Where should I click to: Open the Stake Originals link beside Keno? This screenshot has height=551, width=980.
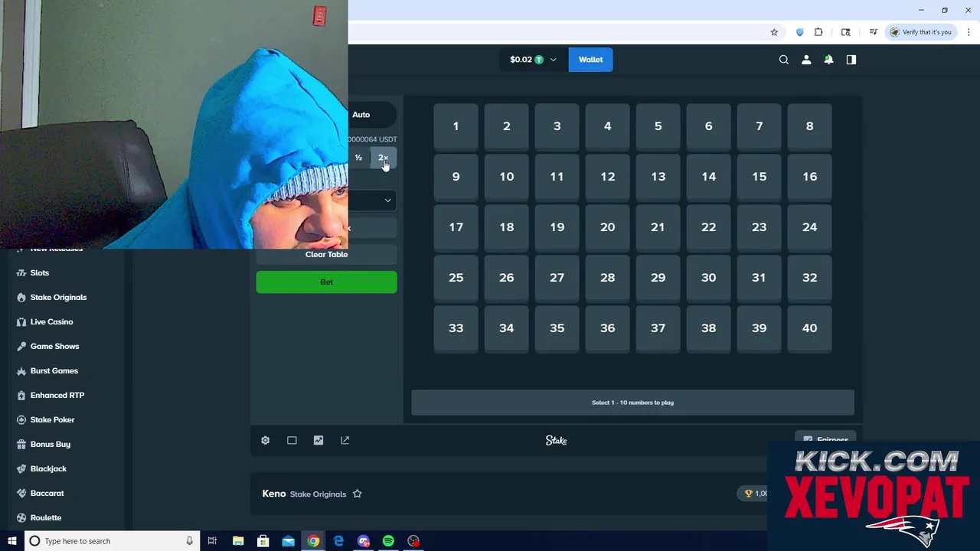(318, 494)
